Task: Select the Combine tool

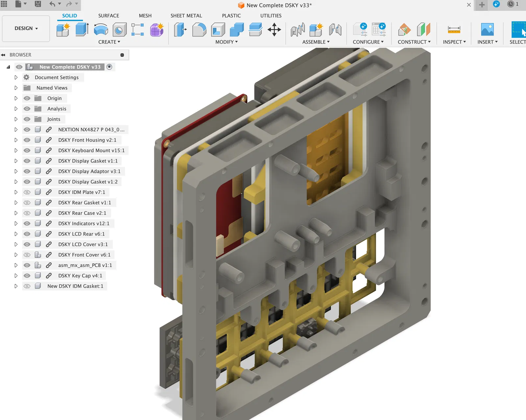Action: (237, 30)
